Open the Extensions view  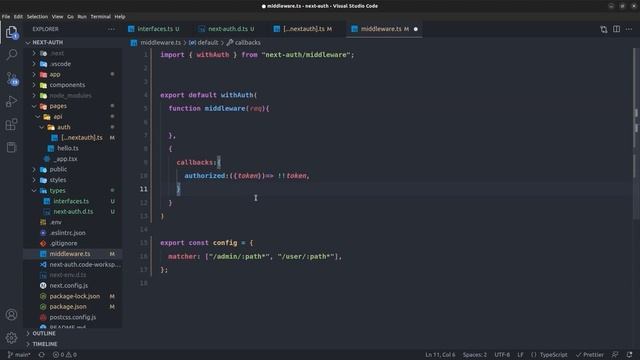click(11, 124)
